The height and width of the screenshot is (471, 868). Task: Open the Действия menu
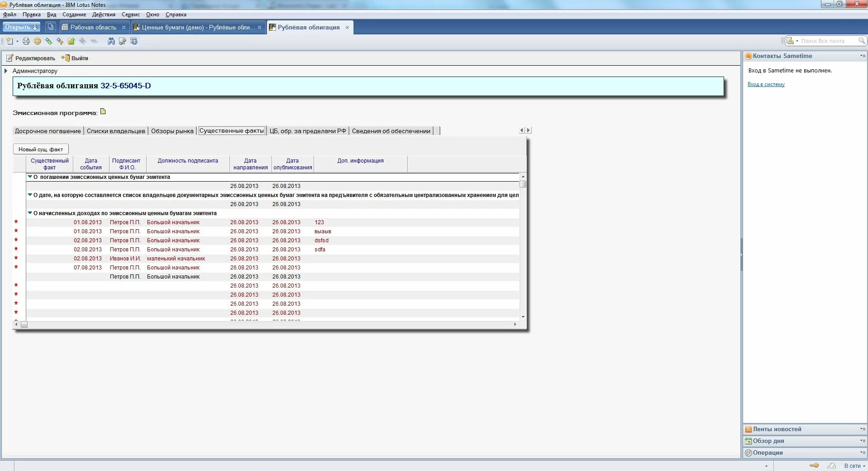[104, 14]
